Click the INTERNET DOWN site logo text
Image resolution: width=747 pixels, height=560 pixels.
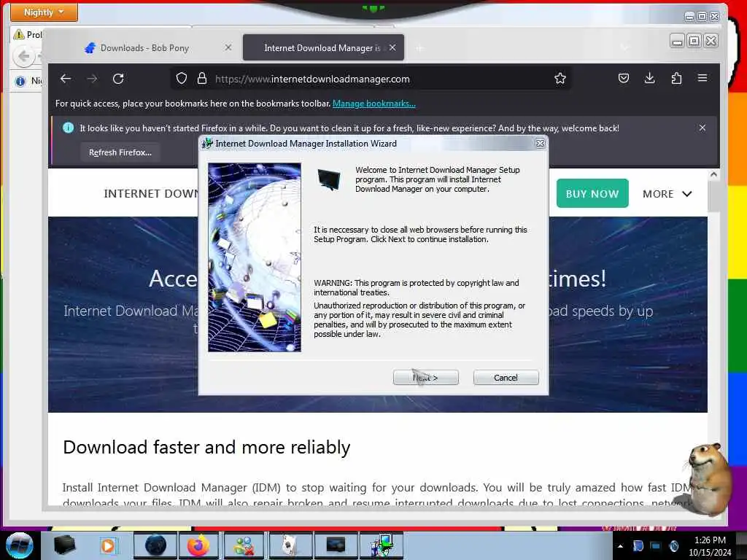tap(151, 194)
